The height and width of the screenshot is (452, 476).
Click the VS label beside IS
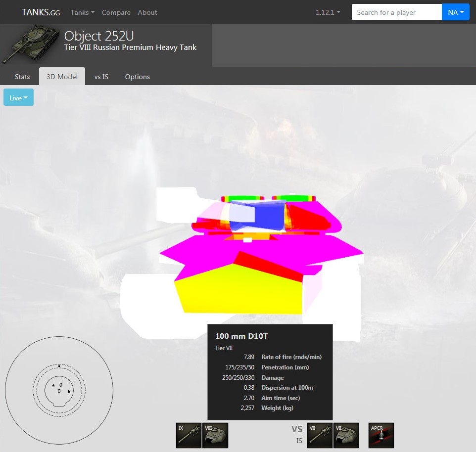(x=297, y=429)
